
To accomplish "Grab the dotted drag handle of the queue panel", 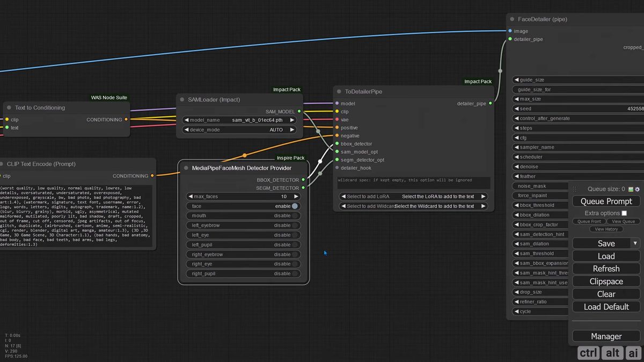I will click(x=575, y=189).
